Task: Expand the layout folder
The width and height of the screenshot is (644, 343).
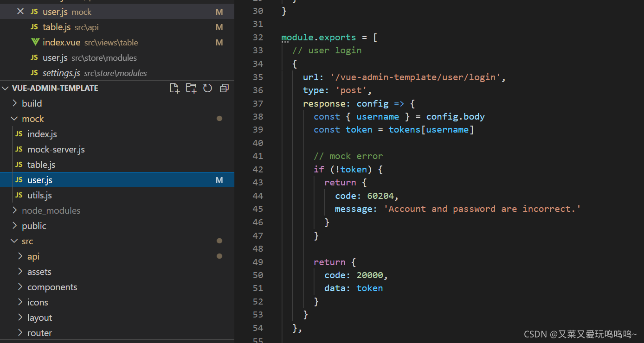Action: tap(20, 318)
